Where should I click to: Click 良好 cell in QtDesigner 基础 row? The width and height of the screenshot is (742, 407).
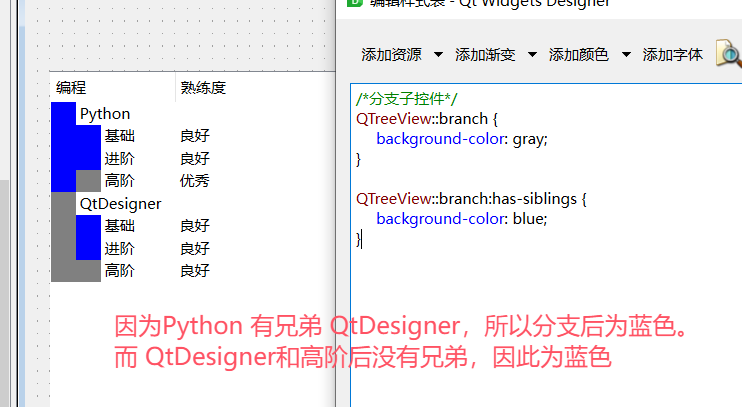tap(194, 226)
